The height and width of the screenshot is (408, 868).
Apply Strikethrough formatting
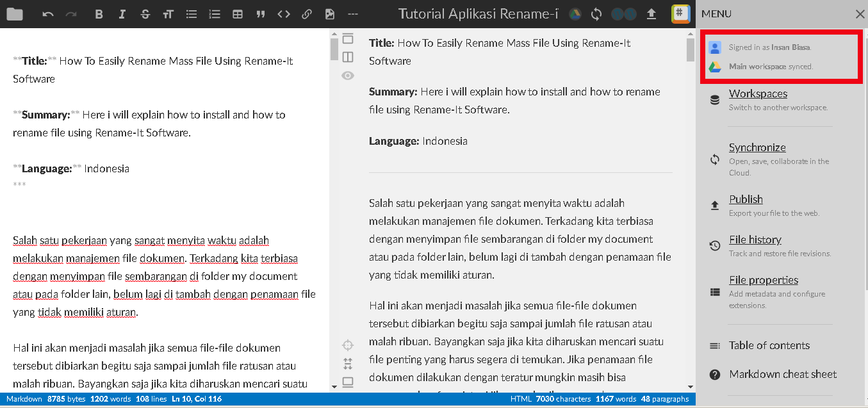(x=145, y=14)
